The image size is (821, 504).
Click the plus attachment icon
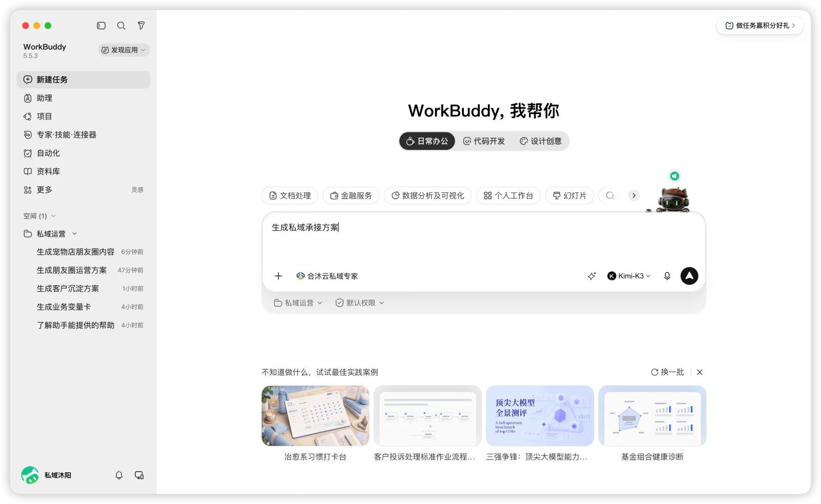tap(278, 276)
